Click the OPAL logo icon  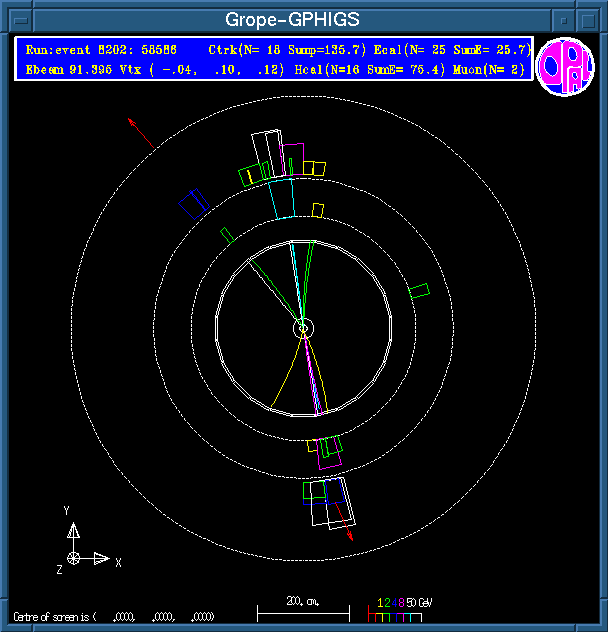pyautogui.click(x=565, y=66)
